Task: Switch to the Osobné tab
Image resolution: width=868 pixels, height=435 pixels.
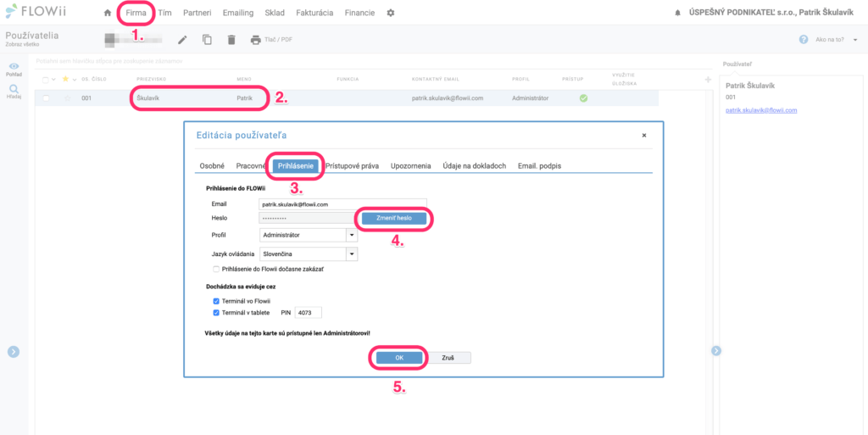Action: click(212, 165)
